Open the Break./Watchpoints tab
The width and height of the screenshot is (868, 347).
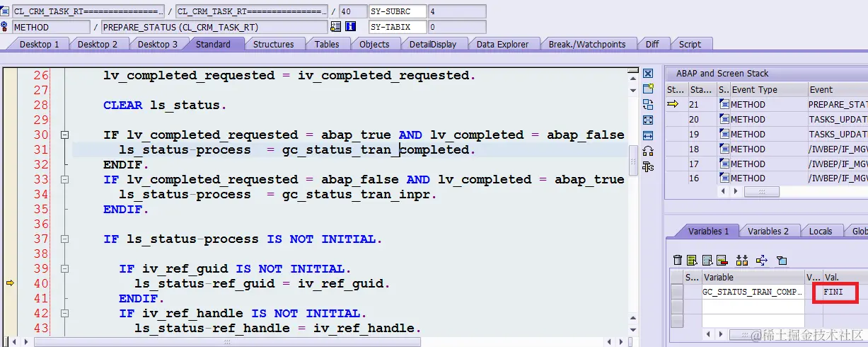[587, 44]
